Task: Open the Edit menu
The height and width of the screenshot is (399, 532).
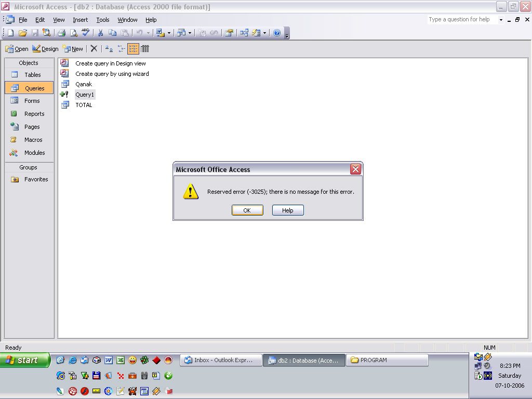Action: click(x=40, y=20)
